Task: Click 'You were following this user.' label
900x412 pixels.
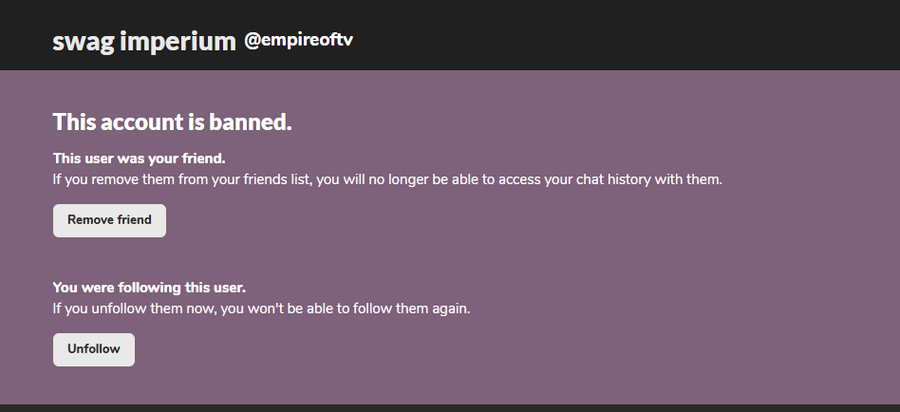Action: (x=149, y=287)
